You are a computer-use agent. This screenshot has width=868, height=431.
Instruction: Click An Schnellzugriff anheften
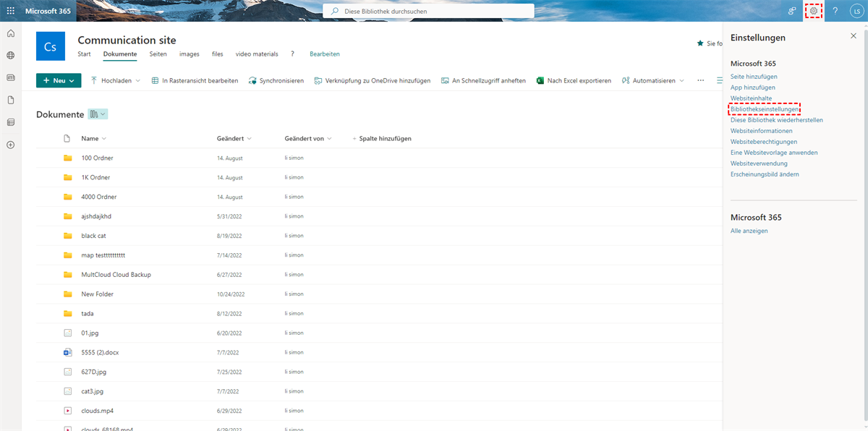pos(484,80)
